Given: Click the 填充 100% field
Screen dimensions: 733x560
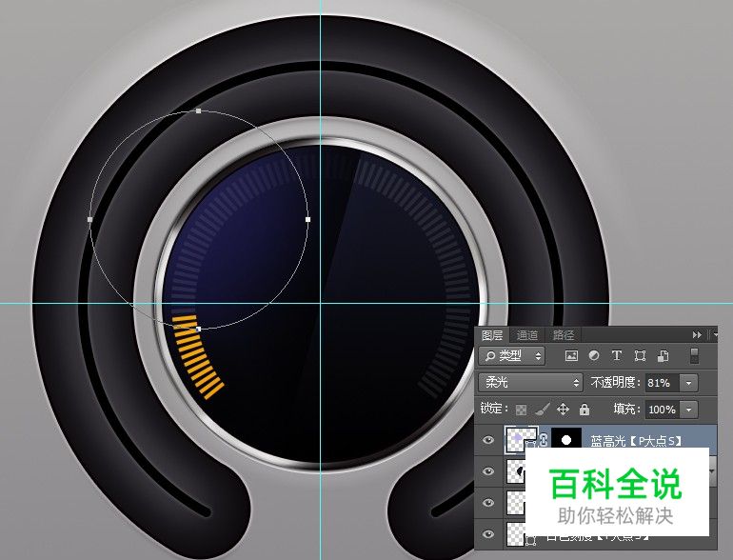Looking at the screenshot, I should (662, 410).
